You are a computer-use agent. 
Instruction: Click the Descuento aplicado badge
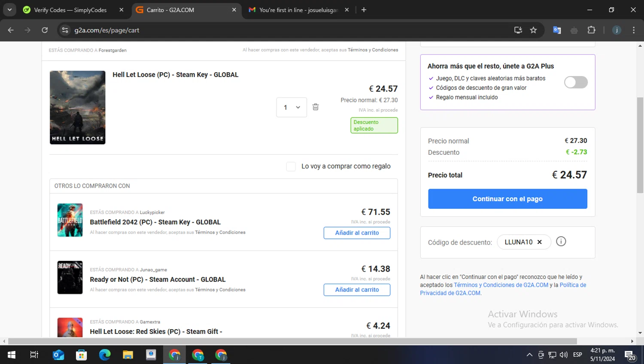[374, 125]
